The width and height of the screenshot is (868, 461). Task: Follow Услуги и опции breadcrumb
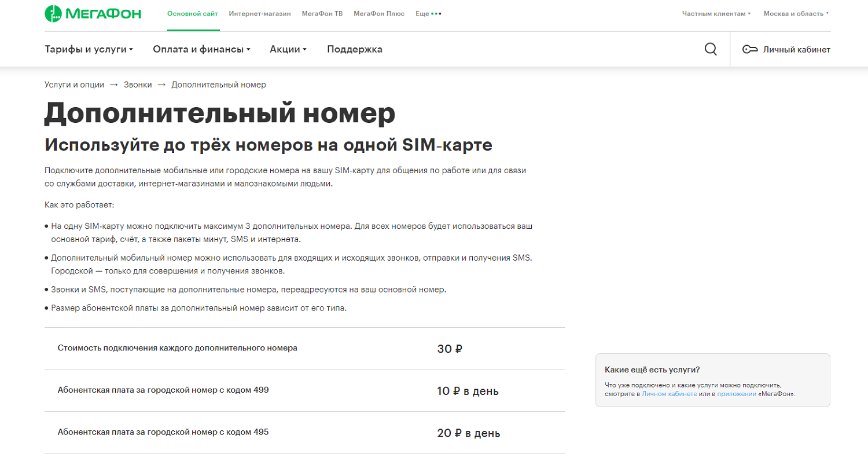point(74,85)
